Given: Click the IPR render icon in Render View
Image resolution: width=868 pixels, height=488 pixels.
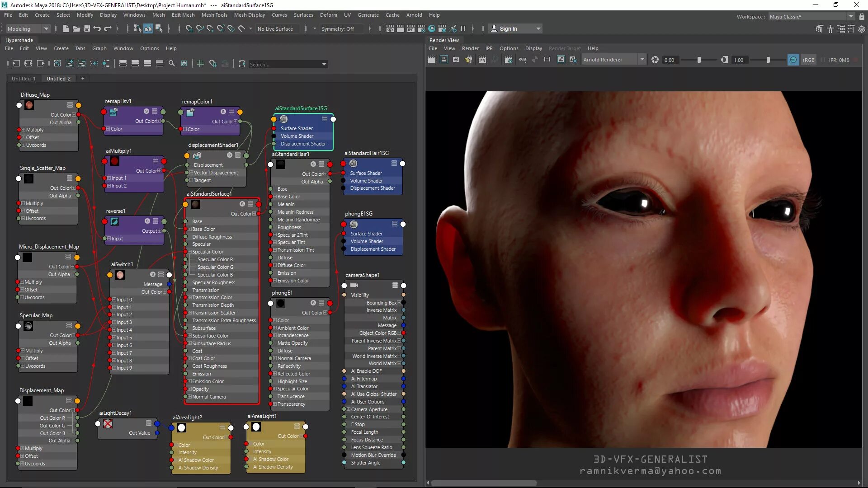Looking at the screenshot, I should (482, 60).
